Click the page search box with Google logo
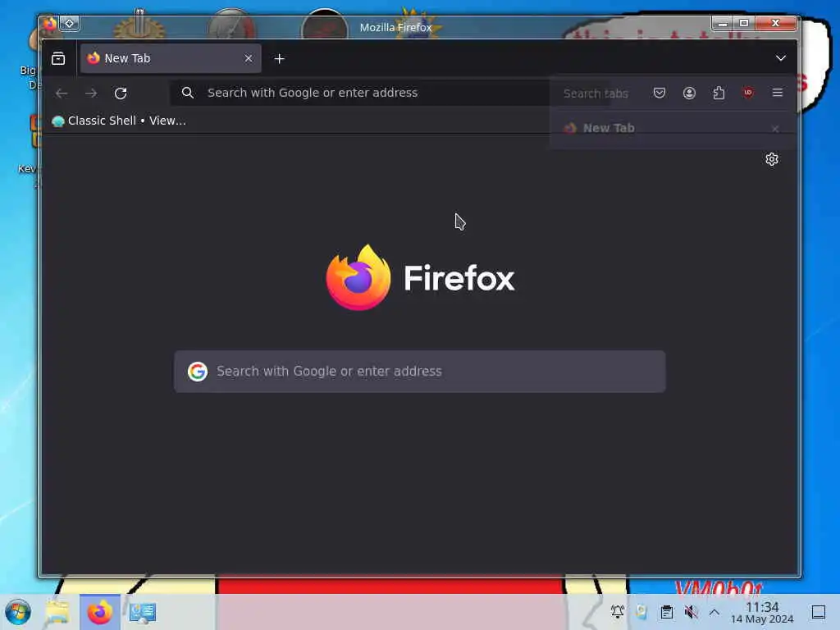The width and height of the screenshot is (840, 630). (x=419, y=372)
